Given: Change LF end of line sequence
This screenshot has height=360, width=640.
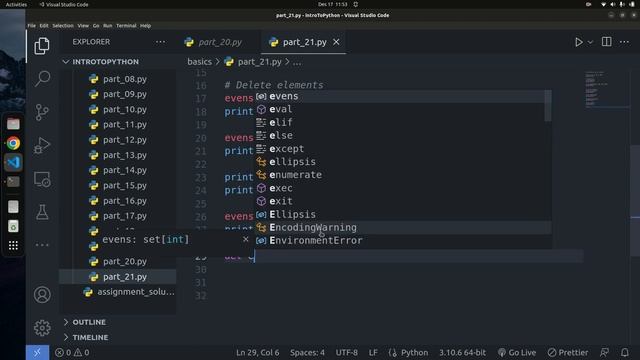Looking at the screenshot, I should (373, 353).
